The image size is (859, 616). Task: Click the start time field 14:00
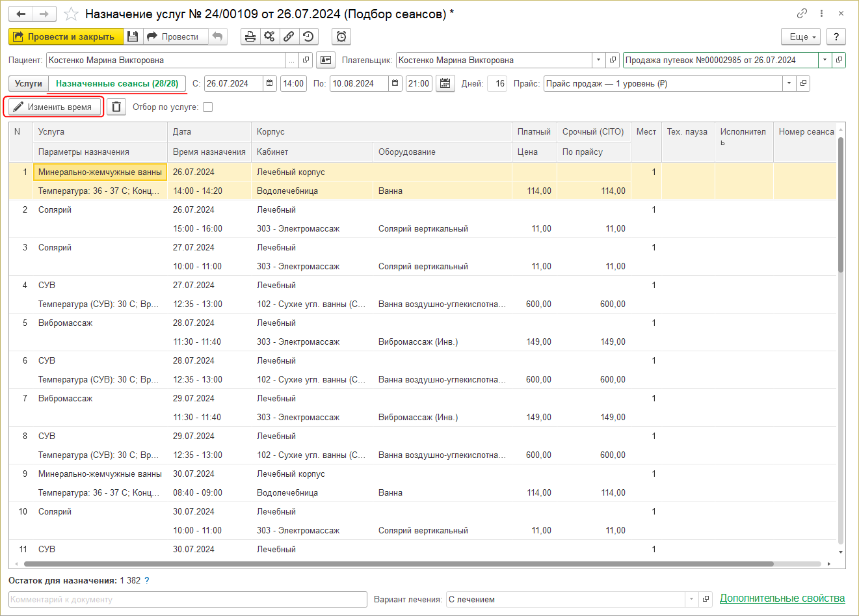pos(293,83)
